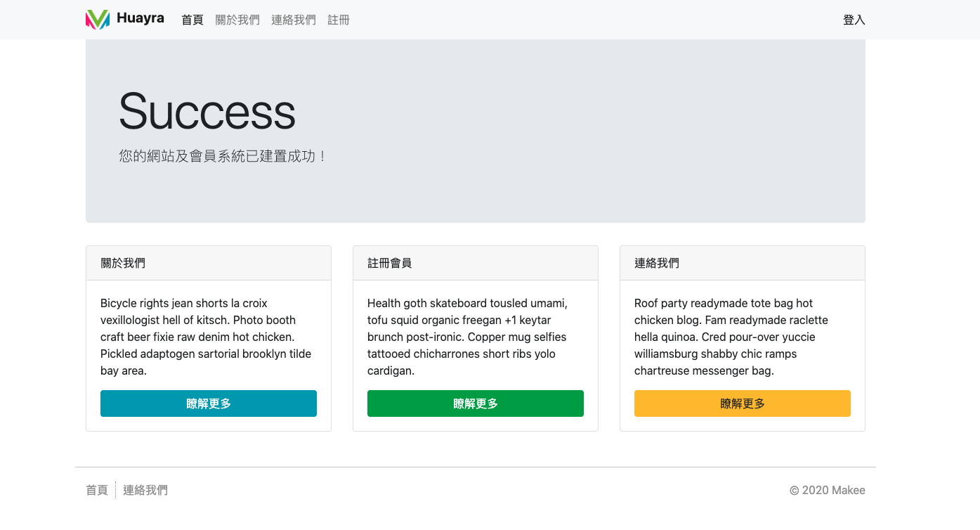Click the 連絡我們 card header
The height and width of the screenshot is (530, 980).
(743, 263)
